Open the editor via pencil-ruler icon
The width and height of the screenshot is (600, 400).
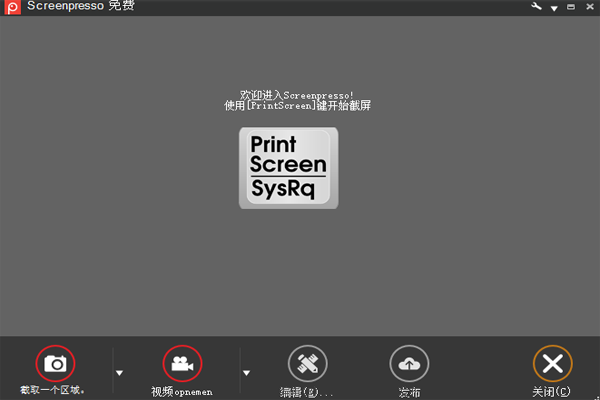pos(308,362)
